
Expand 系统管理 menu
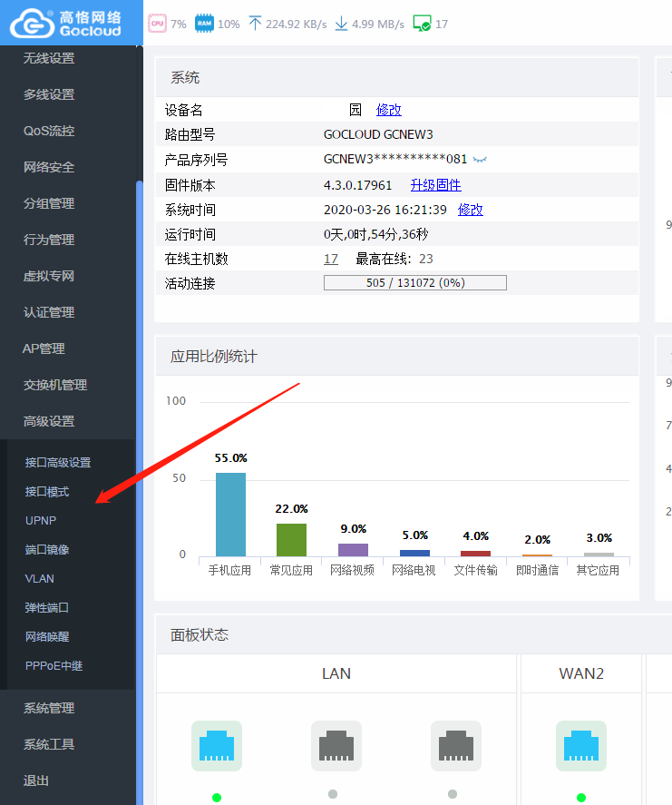tap(49, 709)
